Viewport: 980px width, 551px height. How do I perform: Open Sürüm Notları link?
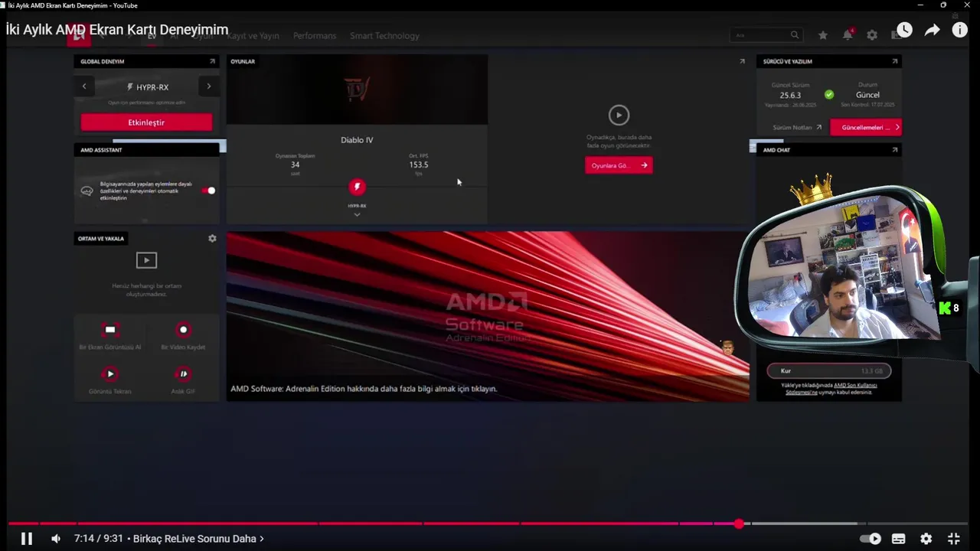[797, 128]
